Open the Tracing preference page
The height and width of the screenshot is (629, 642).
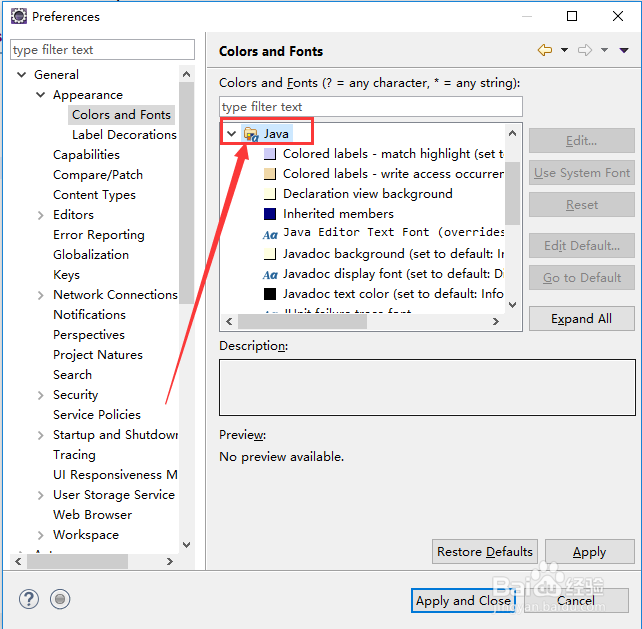coord(74,455)
